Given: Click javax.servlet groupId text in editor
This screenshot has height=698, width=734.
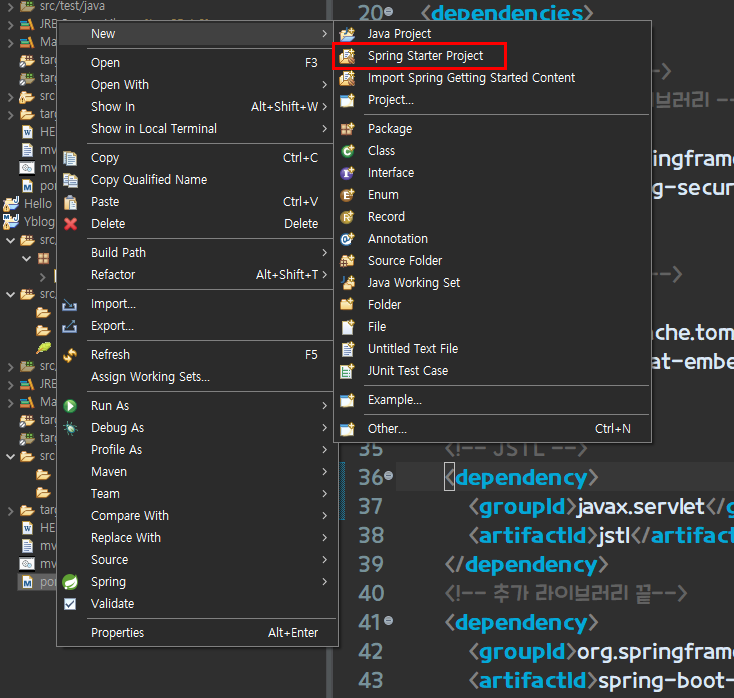Looking at the screenshot, I should pos(641,507).
